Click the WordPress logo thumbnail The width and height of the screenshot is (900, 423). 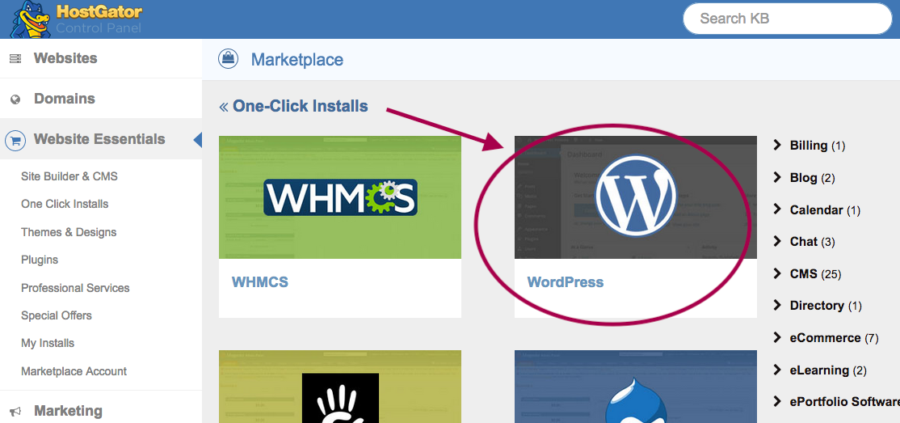pyautogui.click(x=635, y=197)
